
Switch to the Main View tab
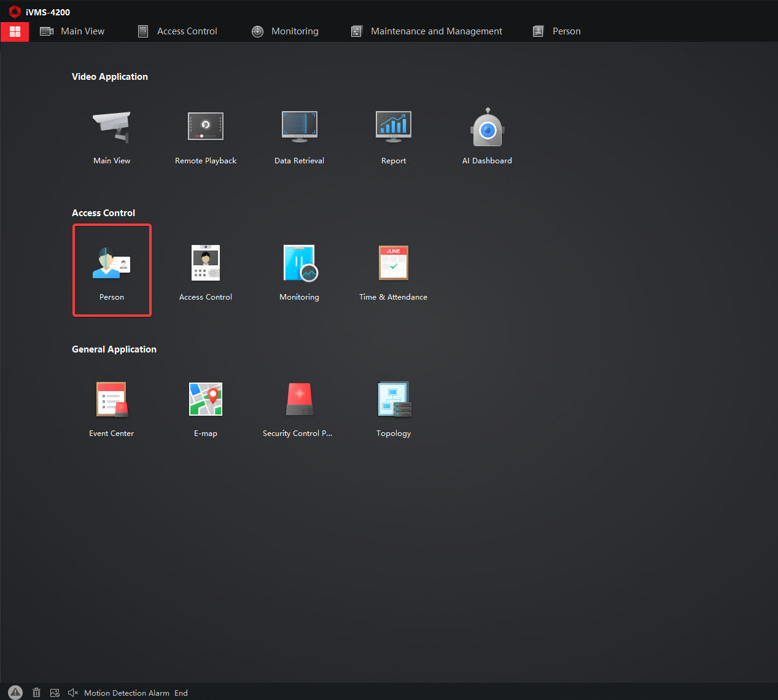click(72, 31)
